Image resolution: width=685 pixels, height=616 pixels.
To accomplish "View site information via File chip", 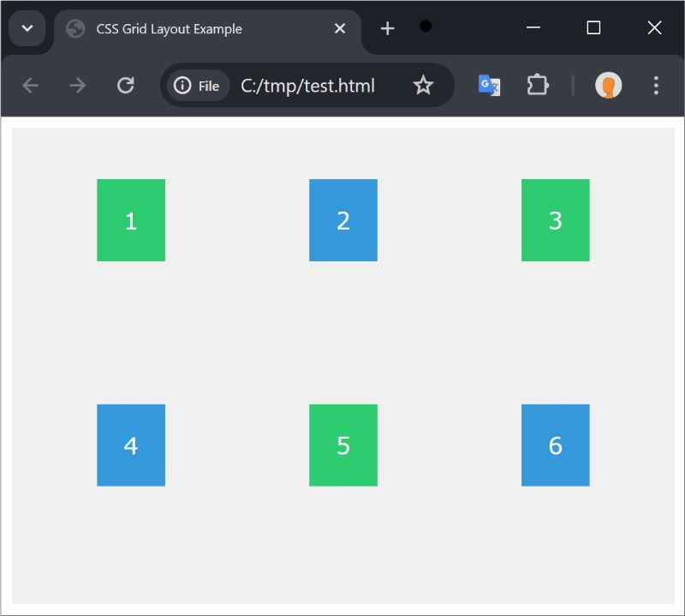I will click(x=197, y=86).
